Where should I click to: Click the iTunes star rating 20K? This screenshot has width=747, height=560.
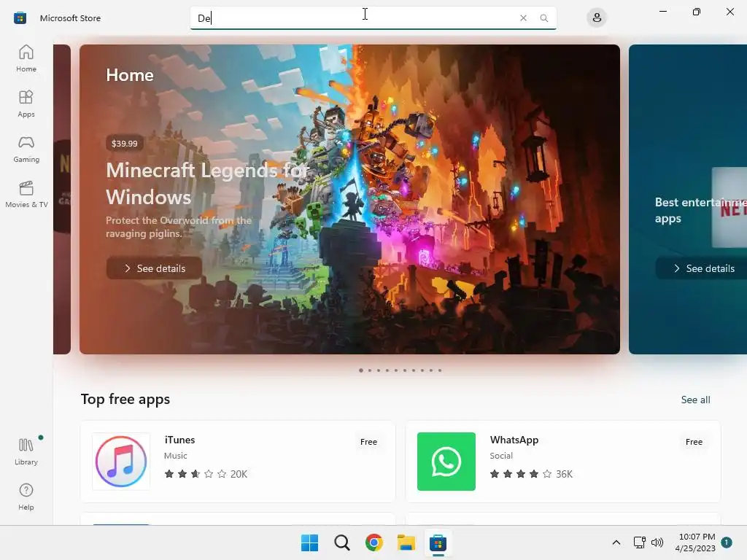(x=205, y=474)
